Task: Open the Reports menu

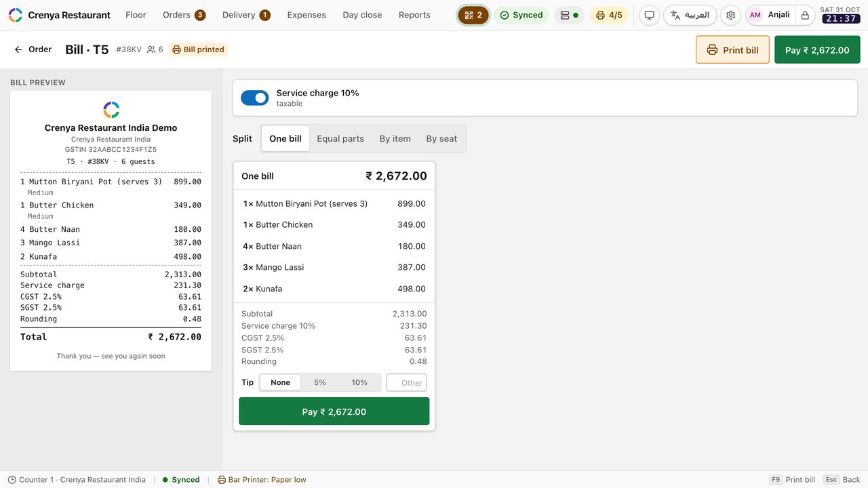Action: click(414, 15)
